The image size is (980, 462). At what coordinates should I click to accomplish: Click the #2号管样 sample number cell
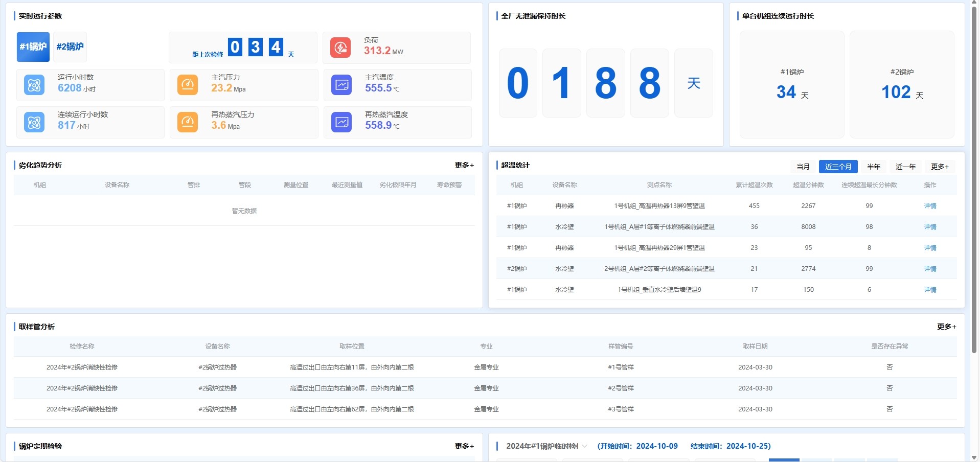click(x=621, y=388)
